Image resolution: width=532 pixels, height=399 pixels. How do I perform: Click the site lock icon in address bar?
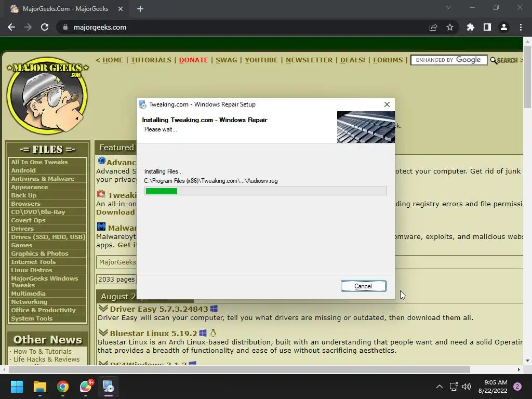[x=65, y=27]
